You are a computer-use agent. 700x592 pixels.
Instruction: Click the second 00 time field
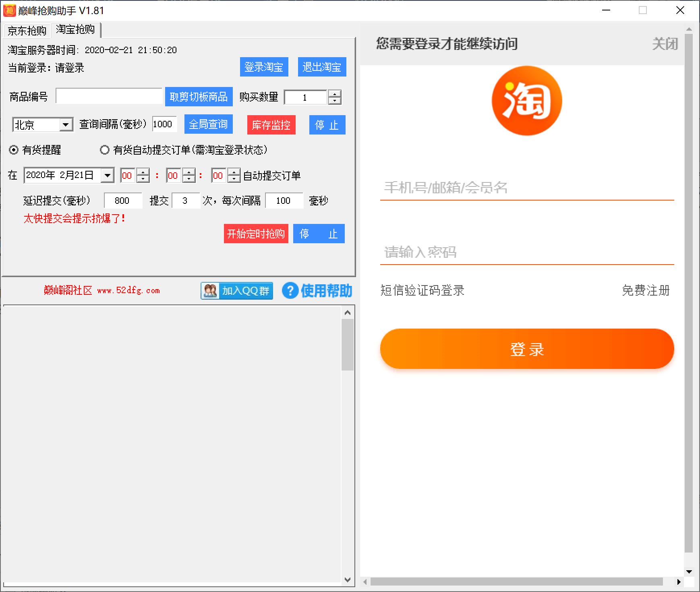point(219,176)
